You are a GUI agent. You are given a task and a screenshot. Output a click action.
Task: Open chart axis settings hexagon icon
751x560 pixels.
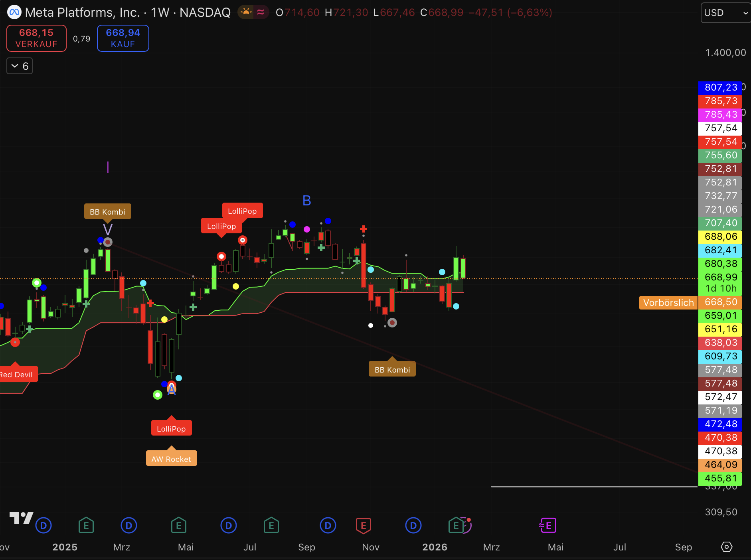click(727, 547)
